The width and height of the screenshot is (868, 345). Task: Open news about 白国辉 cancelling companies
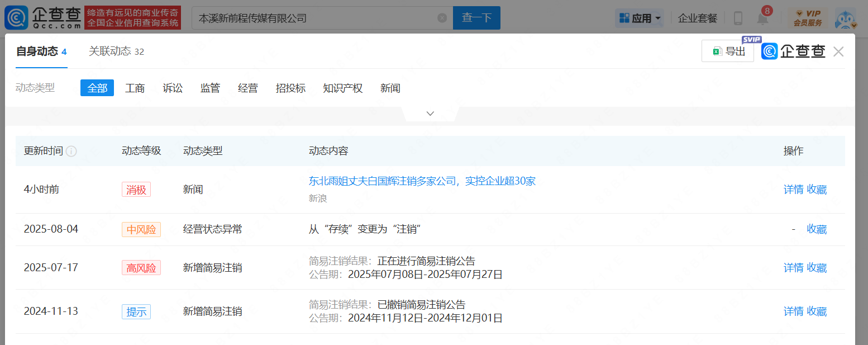point(422,181)
